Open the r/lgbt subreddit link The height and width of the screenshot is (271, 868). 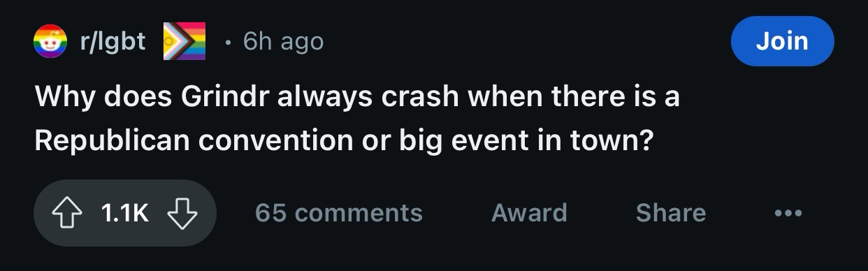[113, 41]
